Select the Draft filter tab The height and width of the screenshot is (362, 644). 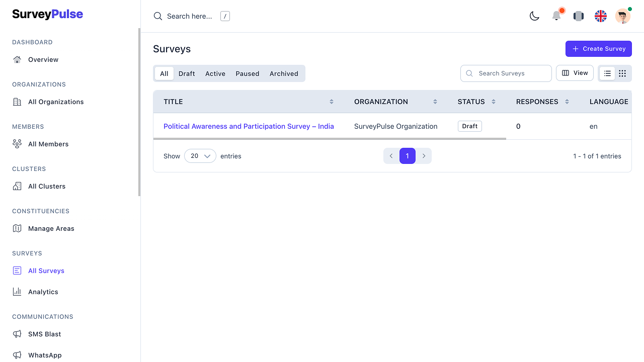point(187,73)
